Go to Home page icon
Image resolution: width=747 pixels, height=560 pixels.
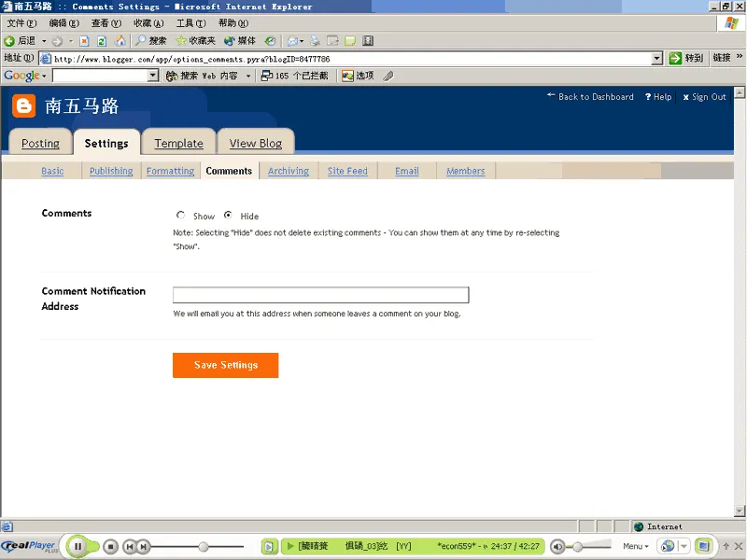click(118, 41)
